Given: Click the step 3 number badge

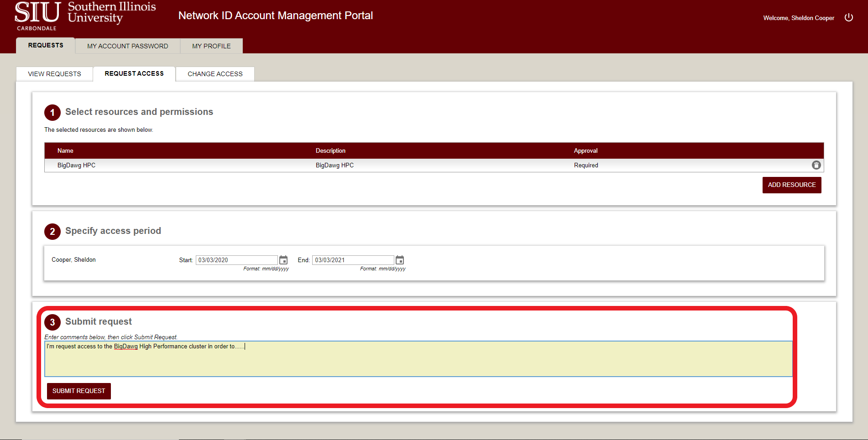Looking at the screenshot, I should pos(52,322).
